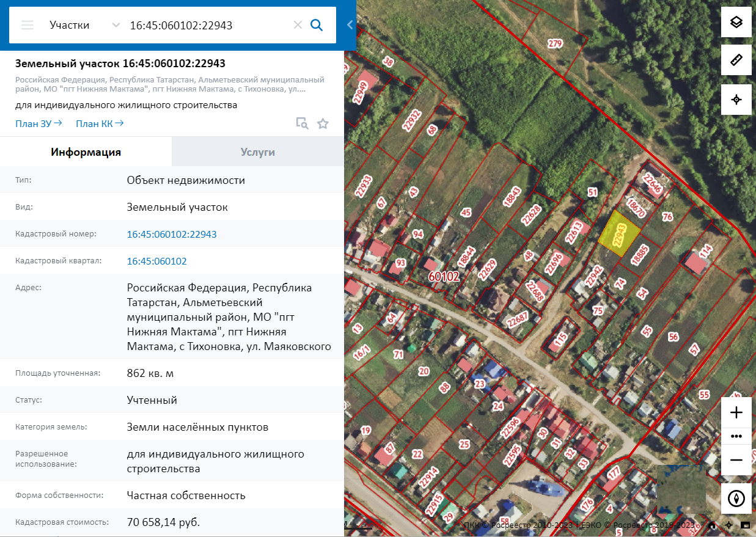The image size is (756, 537).
Task: Click the value Объект недвижимости
Action: (186, 180)
